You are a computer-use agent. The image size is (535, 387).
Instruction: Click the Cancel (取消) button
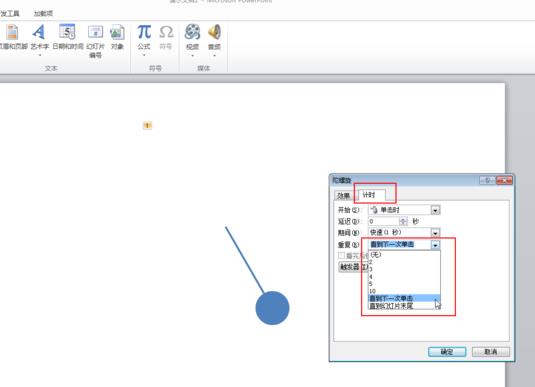tap(491, 352)
